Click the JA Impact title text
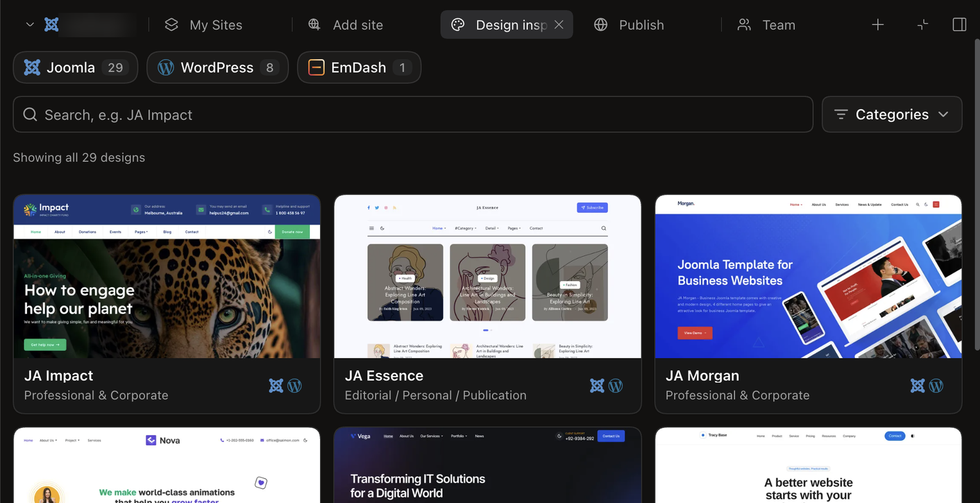Image resolution: width=980 pixels, height=503 pixels. pyautogui.click(x=58, y=375)
